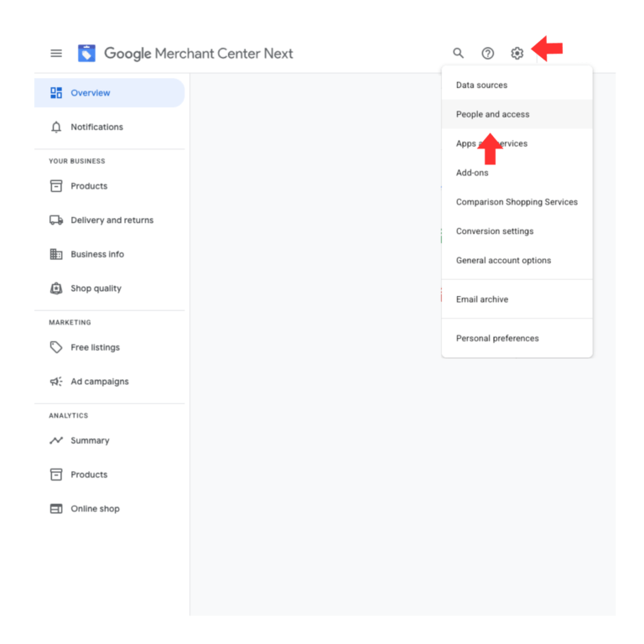The image size is (644, 644).
Task: Click the Free listings tag icon
Action: 56,347
